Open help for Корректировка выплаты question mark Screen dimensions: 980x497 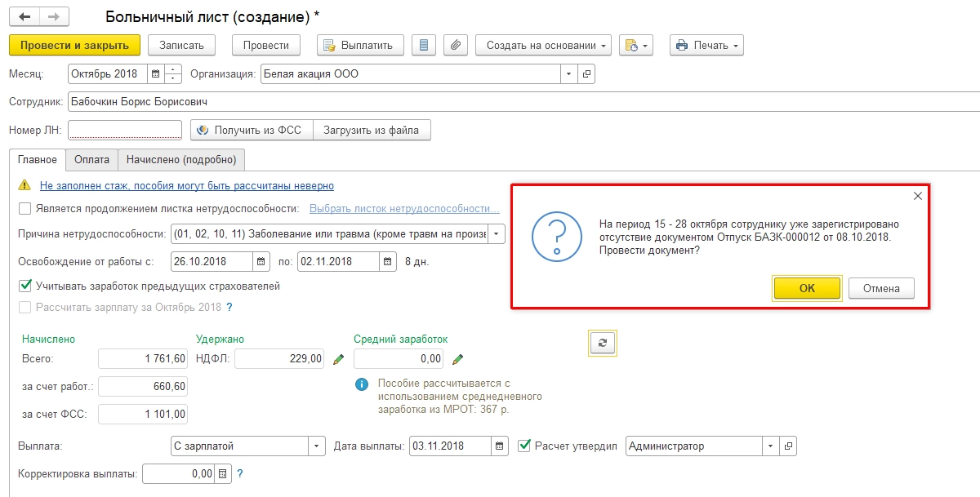240,473
